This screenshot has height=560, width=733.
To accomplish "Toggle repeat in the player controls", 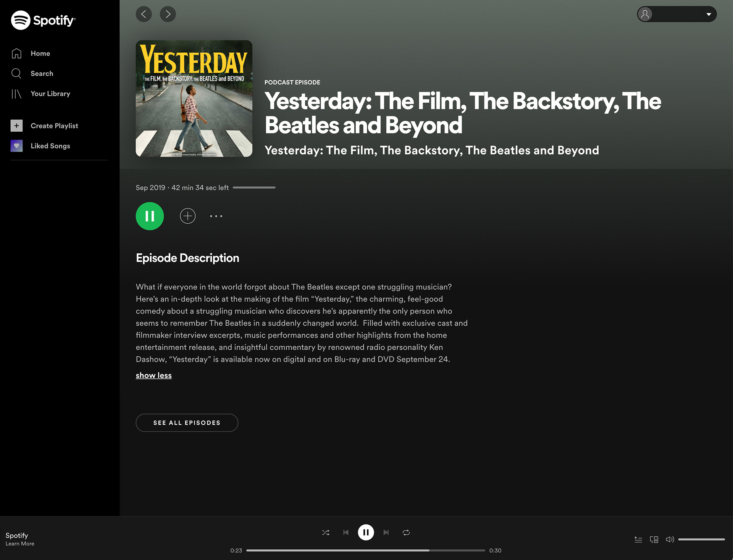I will pyautogui.click(x=406, y=532).
